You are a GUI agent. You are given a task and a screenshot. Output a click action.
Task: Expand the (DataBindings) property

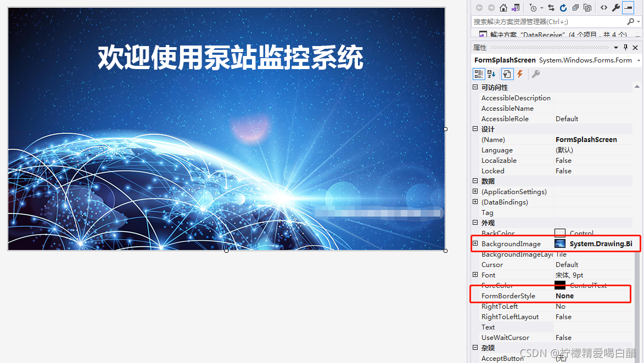[x=475, y=202]
